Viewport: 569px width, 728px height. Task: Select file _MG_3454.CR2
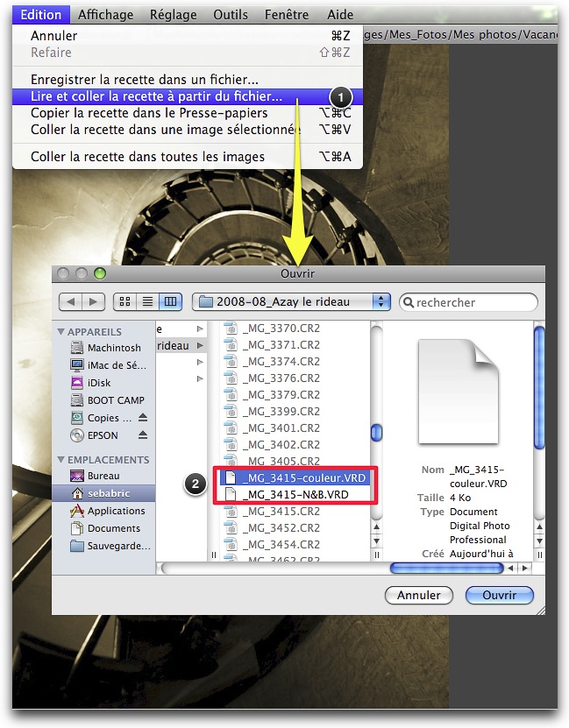coord(295,545)
